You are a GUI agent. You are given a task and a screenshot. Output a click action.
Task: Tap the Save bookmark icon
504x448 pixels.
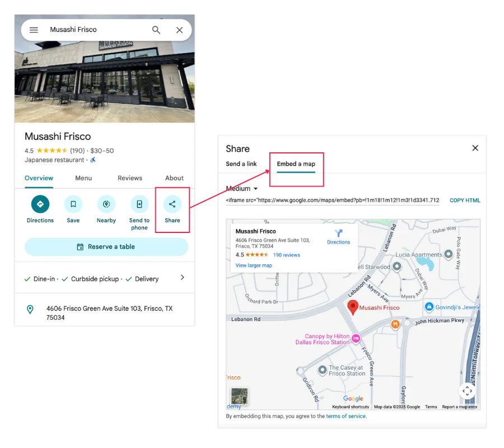(x=73, y=204)
